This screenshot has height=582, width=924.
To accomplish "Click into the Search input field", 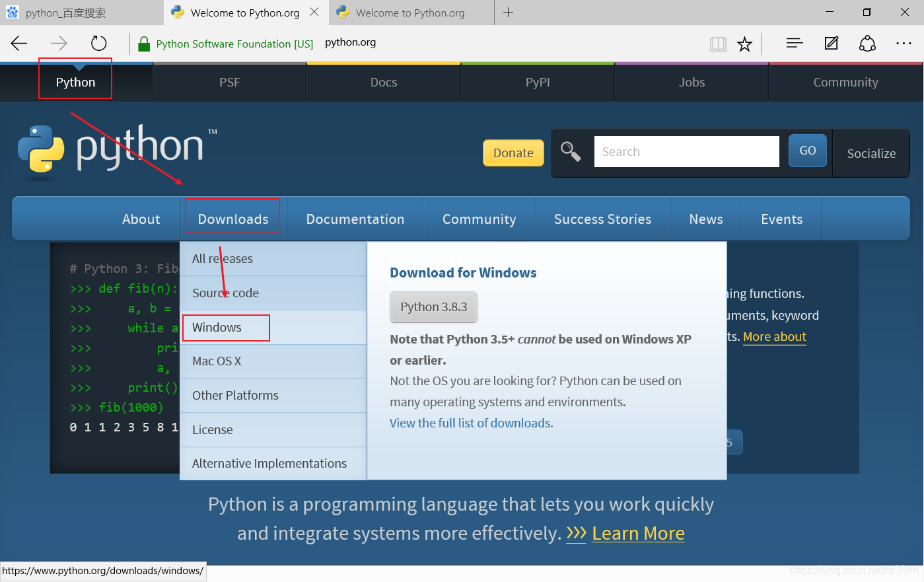I will (687, 151).
